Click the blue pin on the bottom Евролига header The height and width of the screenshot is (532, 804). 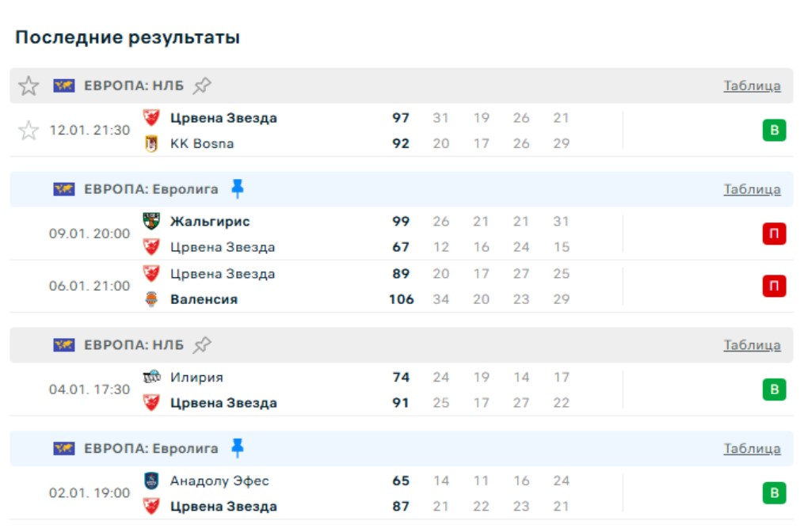pyautogui.click(x=237, y=448)
